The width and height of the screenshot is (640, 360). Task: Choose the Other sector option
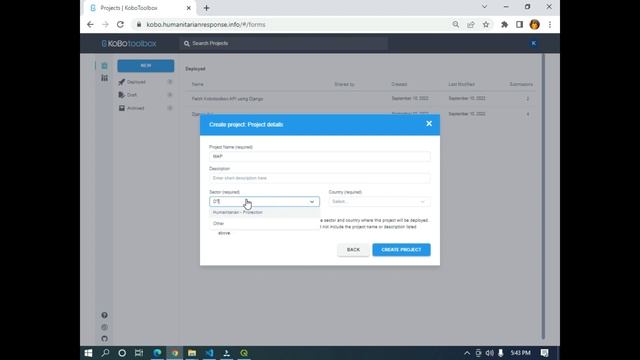coord(264,224)
